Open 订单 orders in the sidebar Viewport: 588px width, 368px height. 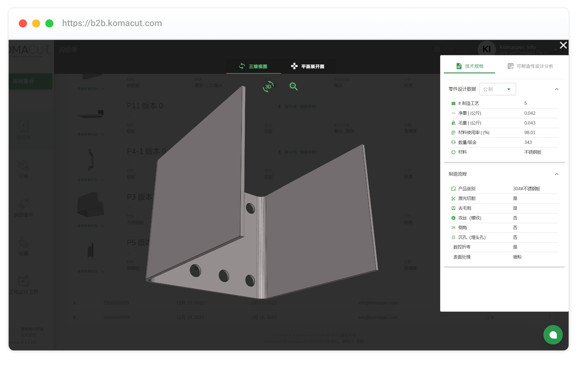[23, 169]
